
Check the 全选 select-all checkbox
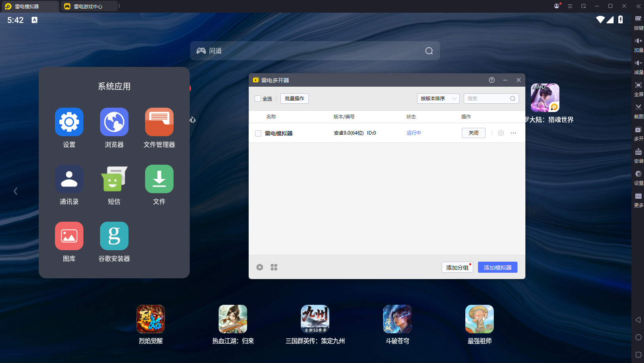point(258,99)
